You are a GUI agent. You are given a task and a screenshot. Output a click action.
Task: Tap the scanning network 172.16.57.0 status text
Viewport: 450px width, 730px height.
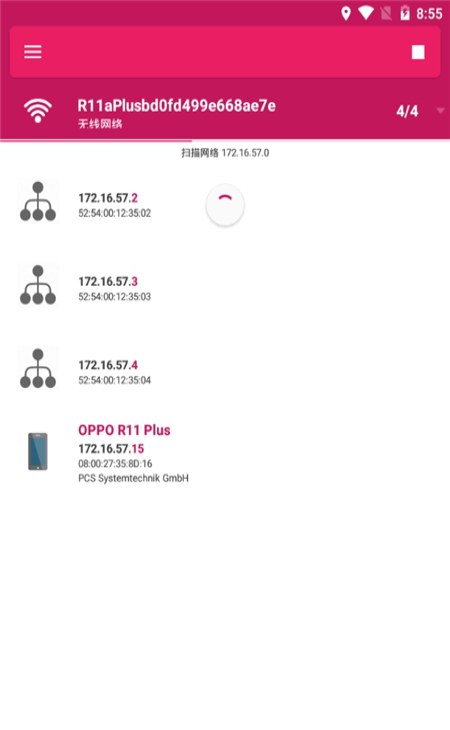click(x=225, y=153)
